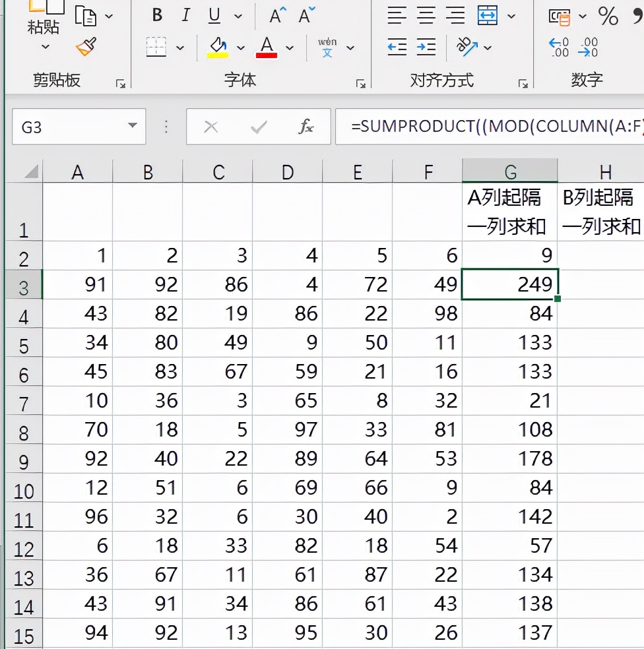Apply cell borders icon
This screenshot has height=649, width=644.
[156, 47]
